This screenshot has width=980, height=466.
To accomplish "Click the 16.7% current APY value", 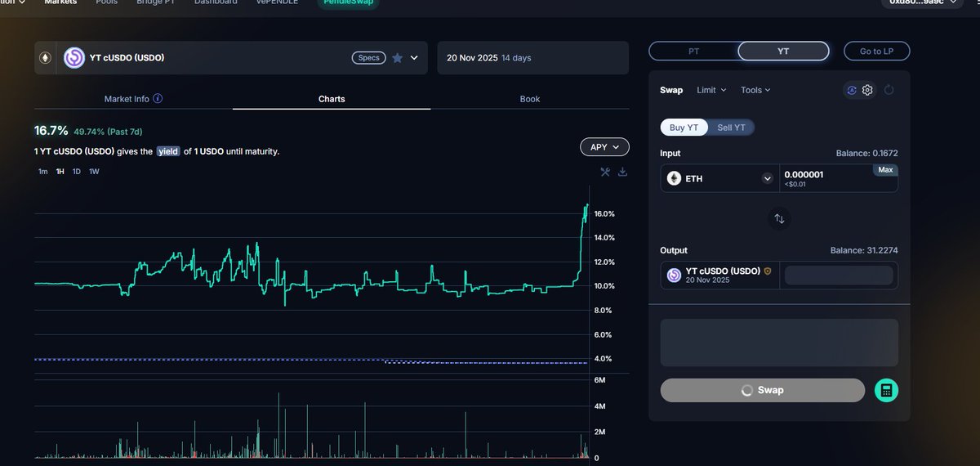I will [51, 131].
